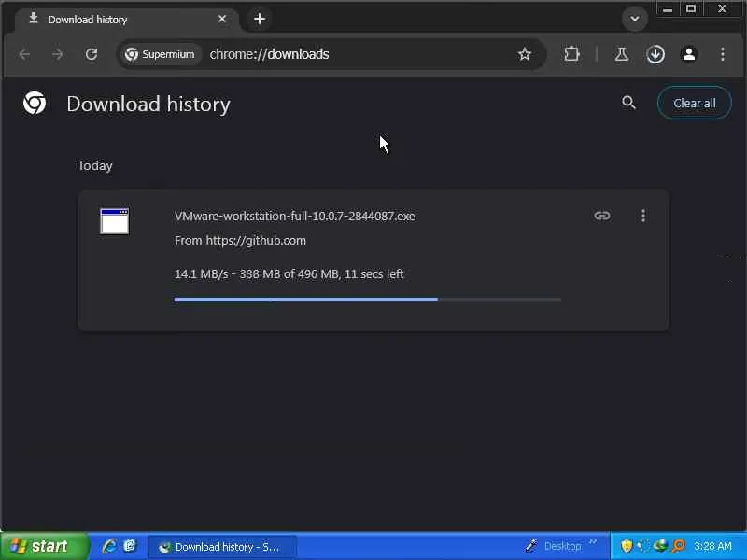Screen dimensions: 747x560
Task: Click the Desktop toolbar label in taskbar
Action: [563, 546]
